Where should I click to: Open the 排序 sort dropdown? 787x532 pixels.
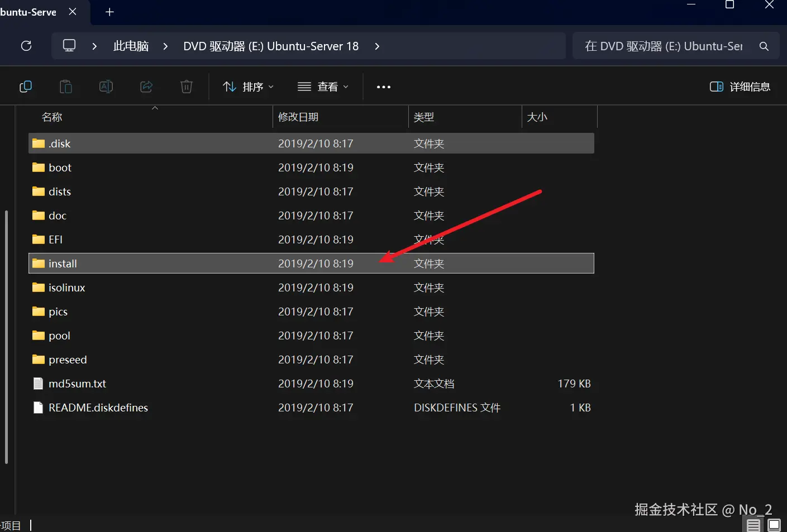248,87
